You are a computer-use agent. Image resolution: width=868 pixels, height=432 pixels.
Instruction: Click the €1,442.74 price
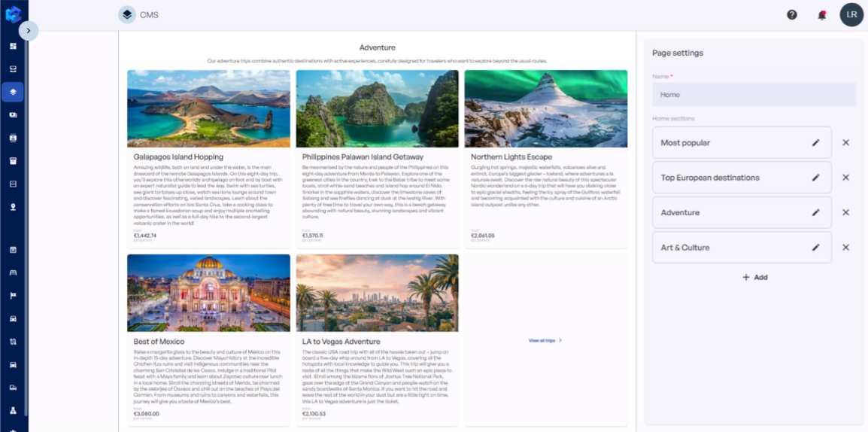[x=145, y=236]
